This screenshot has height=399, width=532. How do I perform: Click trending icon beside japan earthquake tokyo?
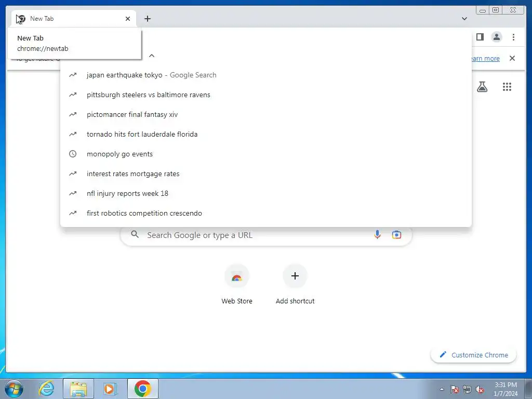(x=73, y=75)
